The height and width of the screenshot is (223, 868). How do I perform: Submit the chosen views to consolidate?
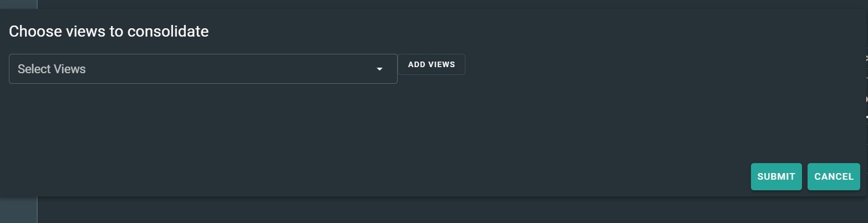coord(776,176)
